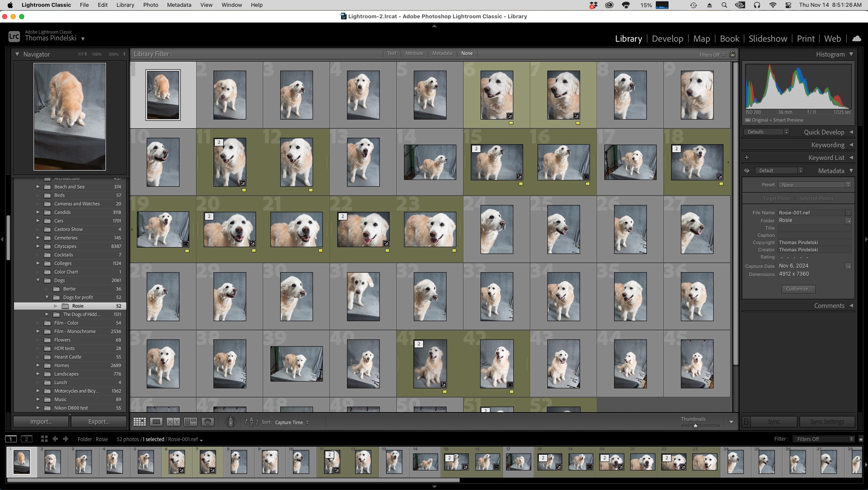Select Metadata filter in Library Filter bar
This screenshot has width=868, height=490.
tap(442, 53)
